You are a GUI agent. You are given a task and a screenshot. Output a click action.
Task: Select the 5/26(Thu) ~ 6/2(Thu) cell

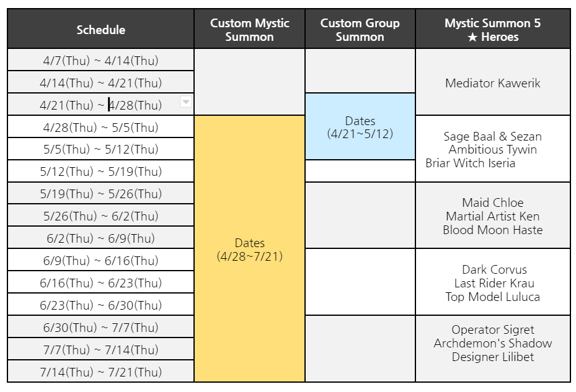click(x=100, y=216)
